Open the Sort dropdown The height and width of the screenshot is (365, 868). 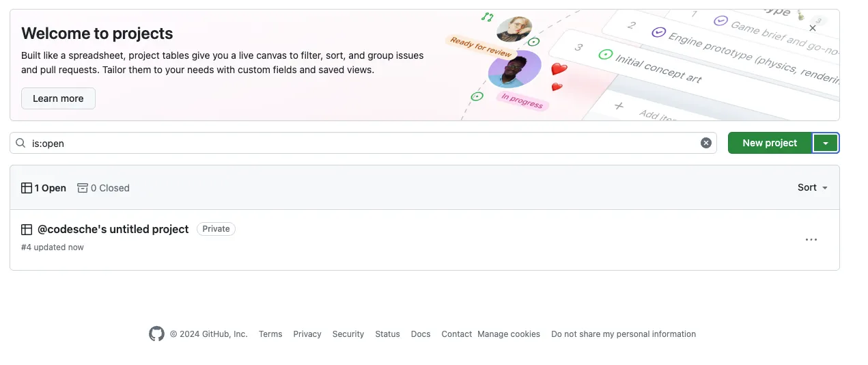click(x=812, y=187)
